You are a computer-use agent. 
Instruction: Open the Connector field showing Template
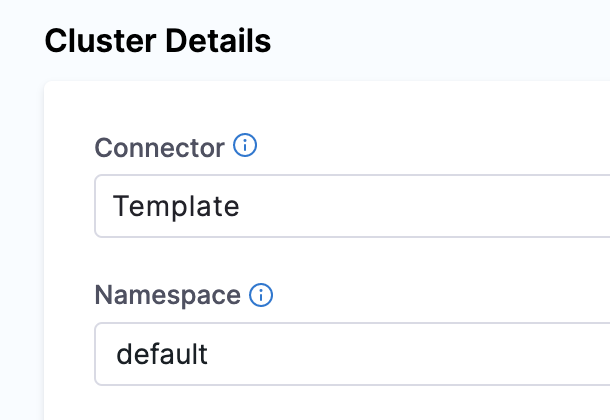point(350,207)
